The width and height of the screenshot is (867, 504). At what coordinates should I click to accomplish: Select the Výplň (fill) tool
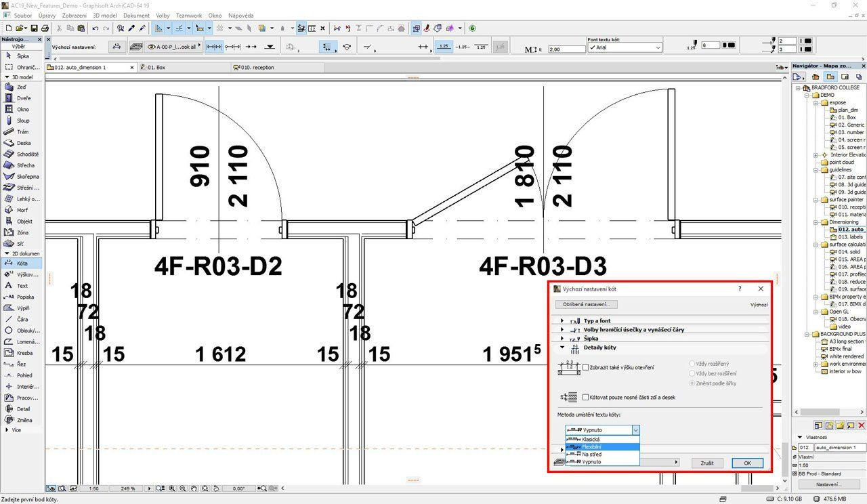[x=23, y=308]
